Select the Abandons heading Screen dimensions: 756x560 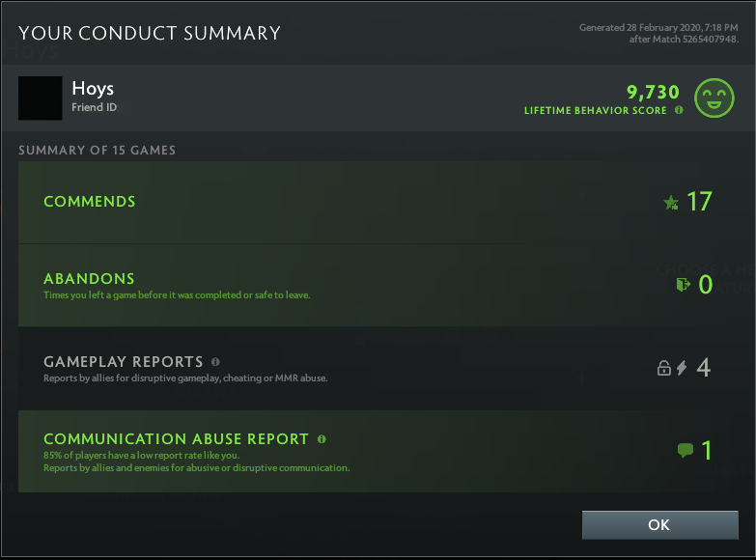point(89,279)
